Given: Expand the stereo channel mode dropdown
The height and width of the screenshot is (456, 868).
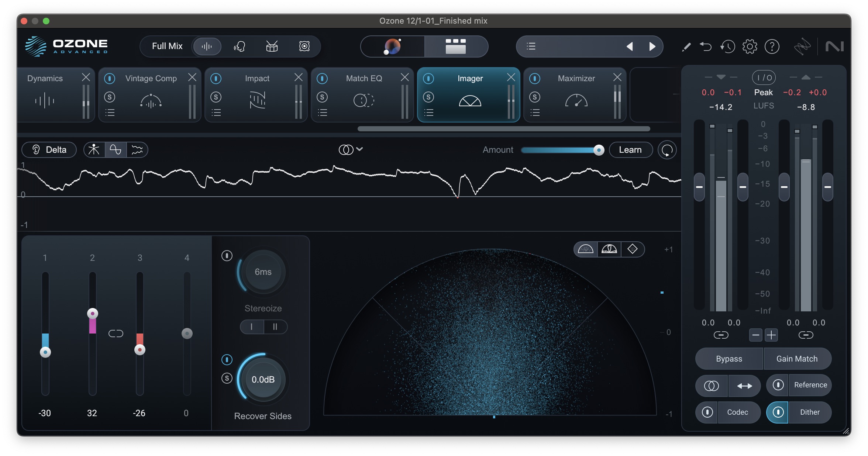Looking at the screenshot, I should [x=351, y=149].
